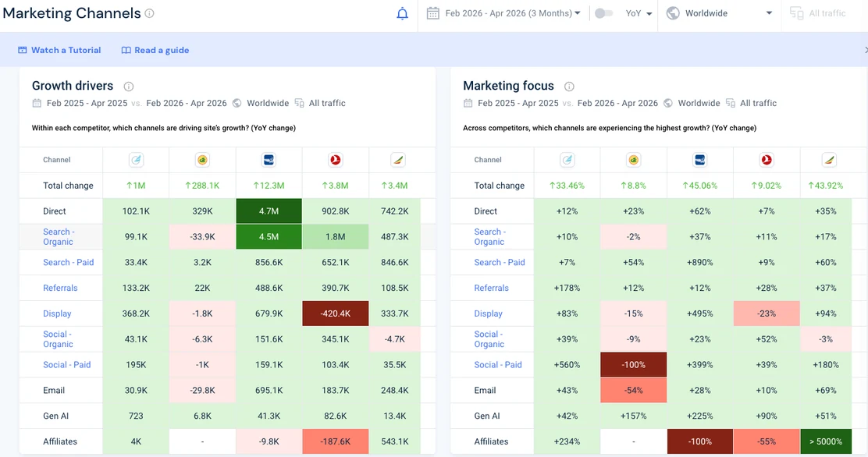Open Referrals channel in Growth drivers
The image size is (868, 457).
60,288
